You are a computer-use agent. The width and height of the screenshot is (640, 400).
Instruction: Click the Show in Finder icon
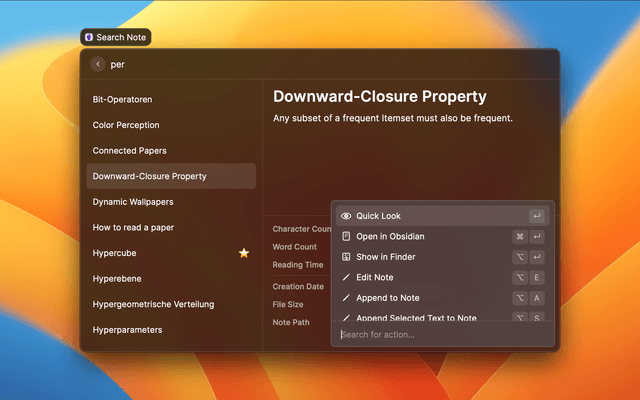click(x=346, y=257)
